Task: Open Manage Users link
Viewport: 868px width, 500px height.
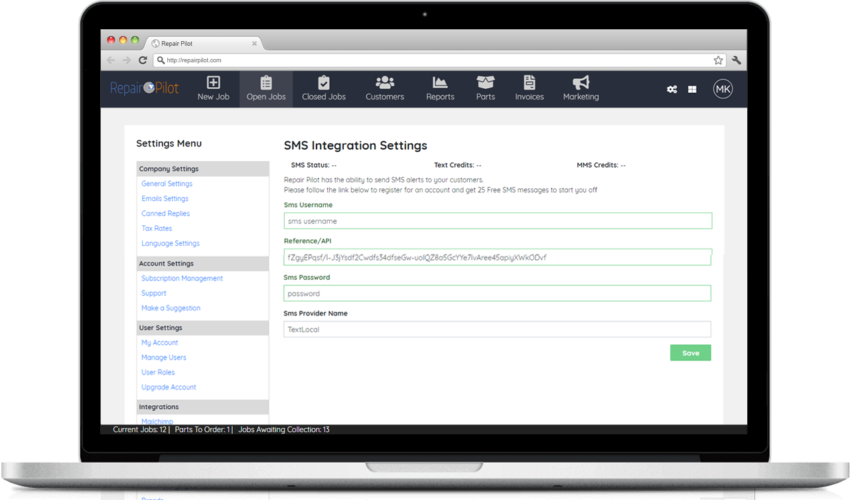Action: pyautogui.click(x=164, y=357)
